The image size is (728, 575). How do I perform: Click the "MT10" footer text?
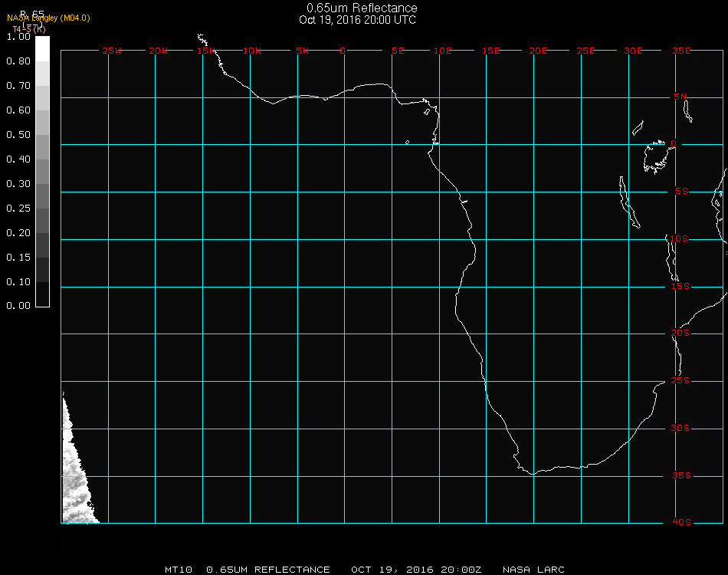[179, 570]
